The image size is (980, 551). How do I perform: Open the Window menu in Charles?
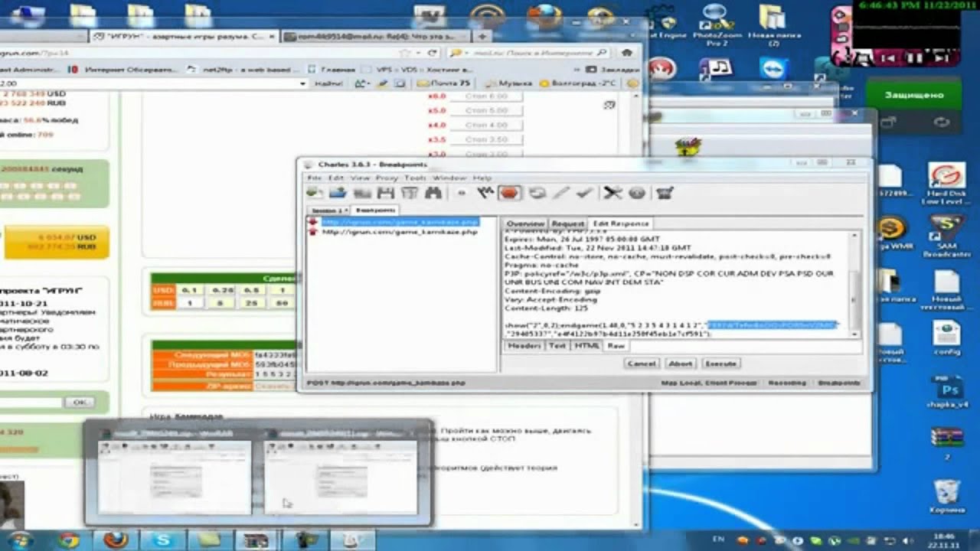click(x=450, y=178)
